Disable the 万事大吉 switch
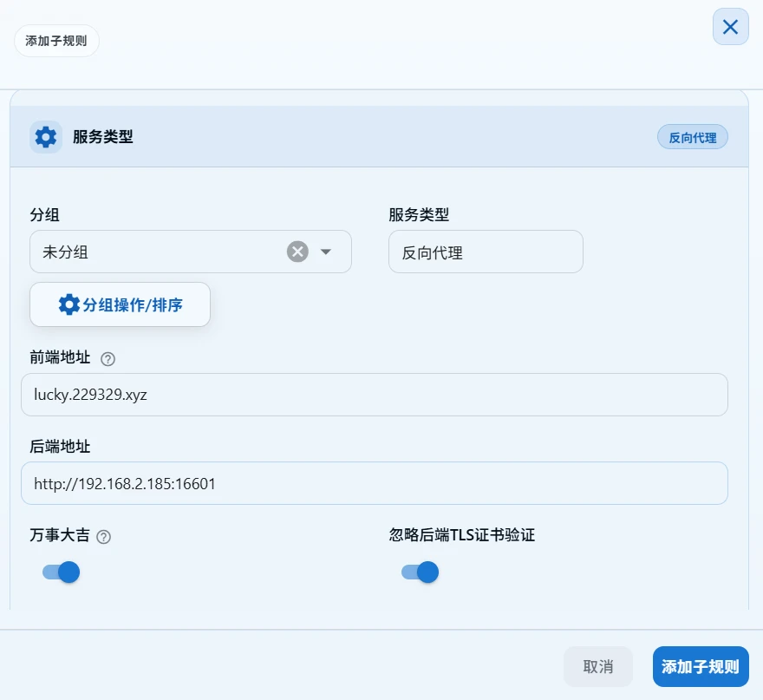 [x=62, y=572]
